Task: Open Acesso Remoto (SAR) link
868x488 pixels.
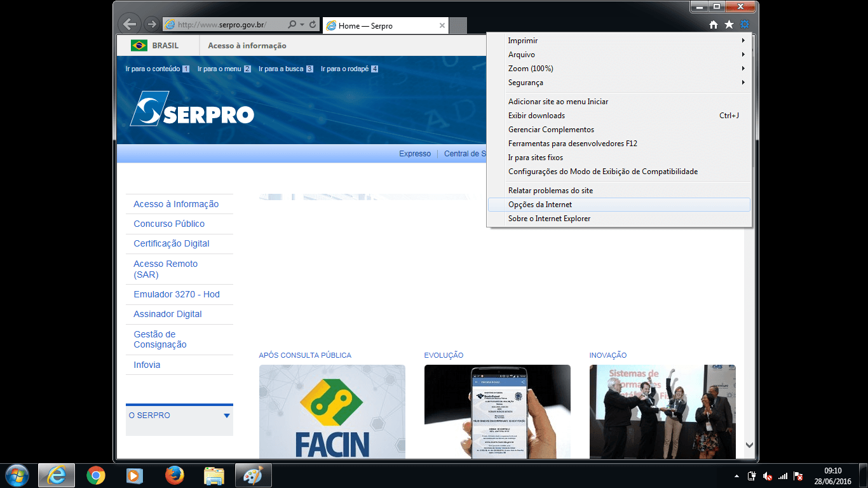Action: [165, 269]
